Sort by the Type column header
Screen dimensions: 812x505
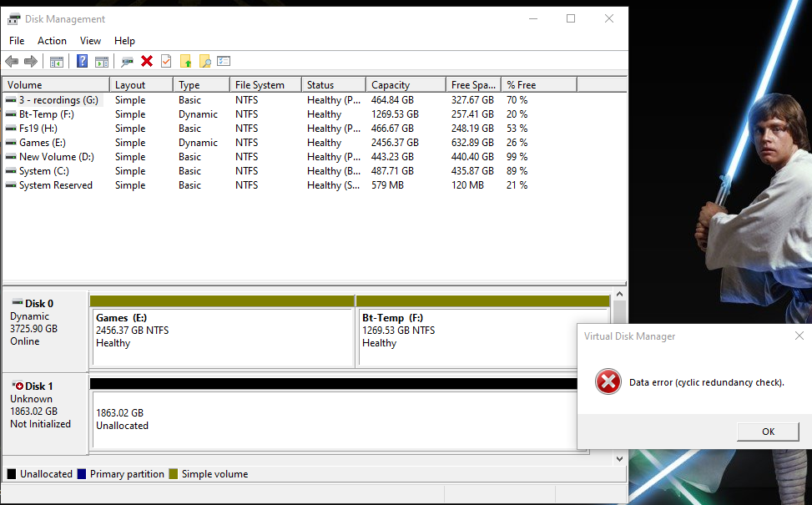click(201, 85)
